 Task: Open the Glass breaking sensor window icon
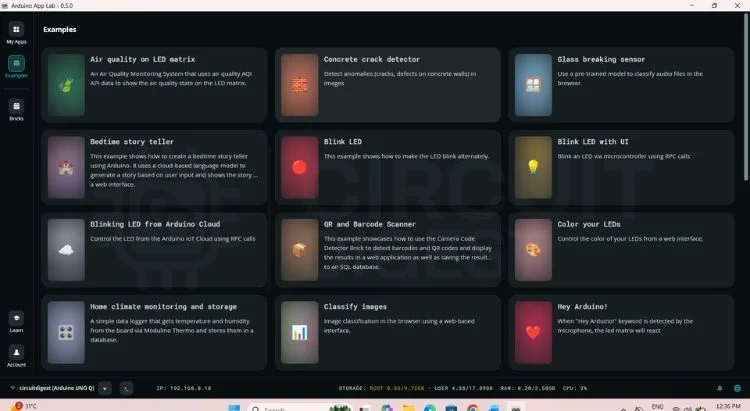(x=533, y=85)
